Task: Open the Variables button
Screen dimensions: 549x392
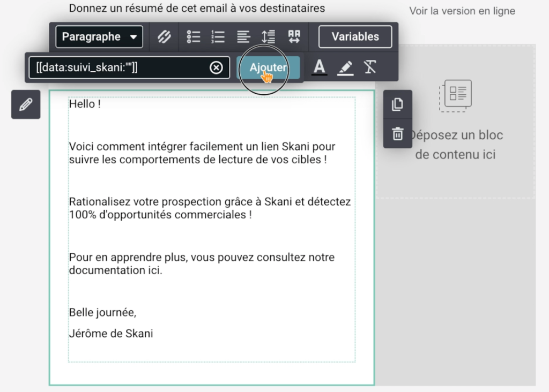Action: [355, 37]
